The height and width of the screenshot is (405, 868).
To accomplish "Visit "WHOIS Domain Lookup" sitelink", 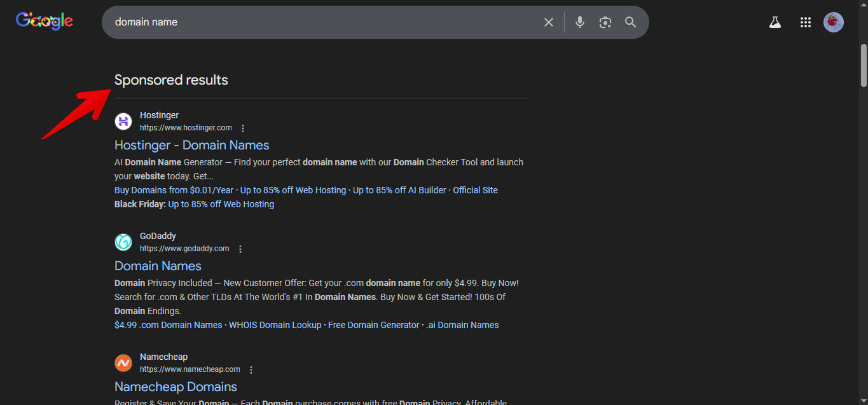I will (275, 325).
